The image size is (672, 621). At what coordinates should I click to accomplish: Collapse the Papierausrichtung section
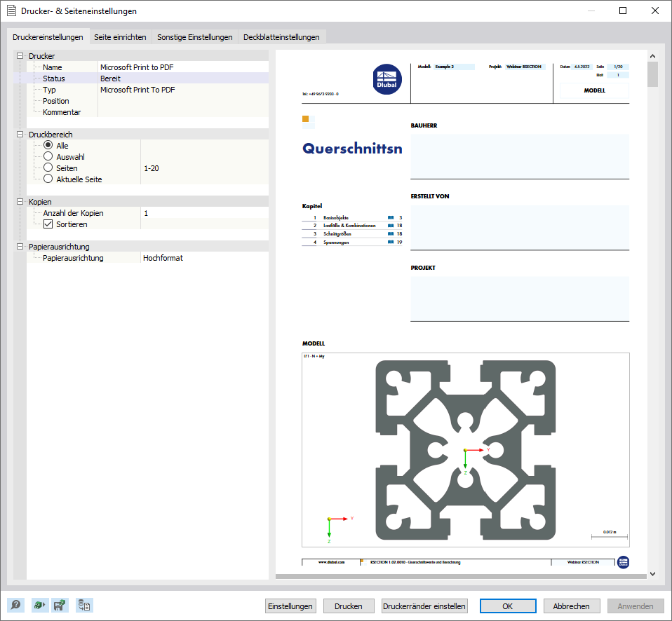pos(20,246)
